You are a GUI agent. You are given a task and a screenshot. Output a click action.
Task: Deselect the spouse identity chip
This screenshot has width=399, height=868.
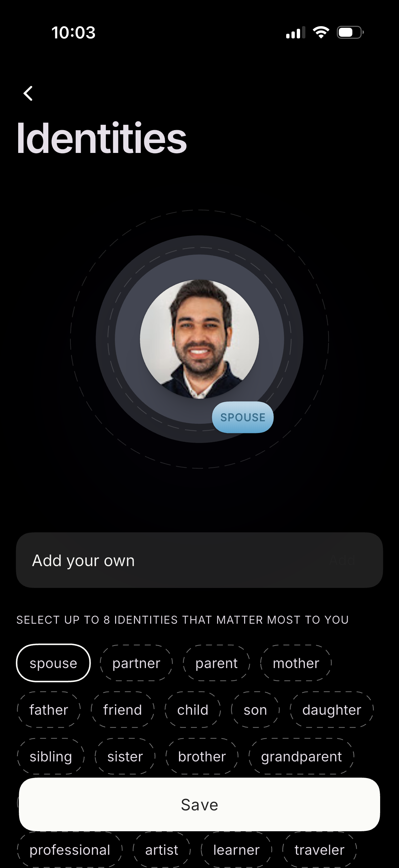(x=53, y=663)
